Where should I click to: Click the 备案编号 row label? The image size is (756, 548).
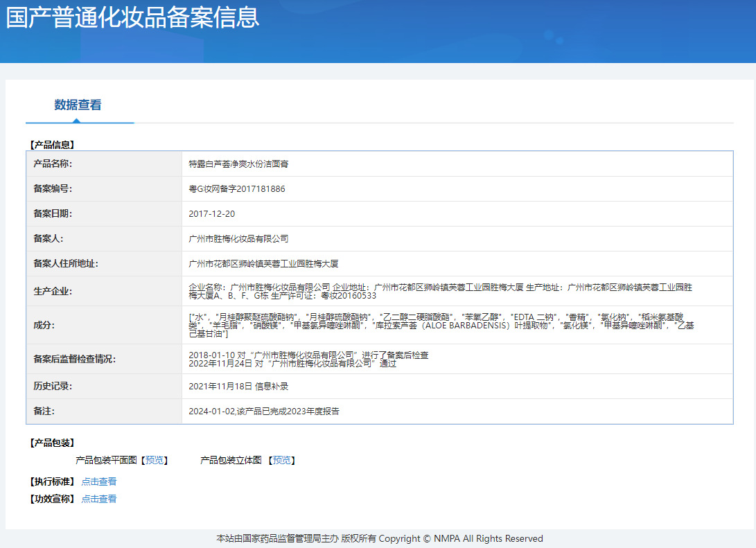pyautogui.click(x=53, y=189)
